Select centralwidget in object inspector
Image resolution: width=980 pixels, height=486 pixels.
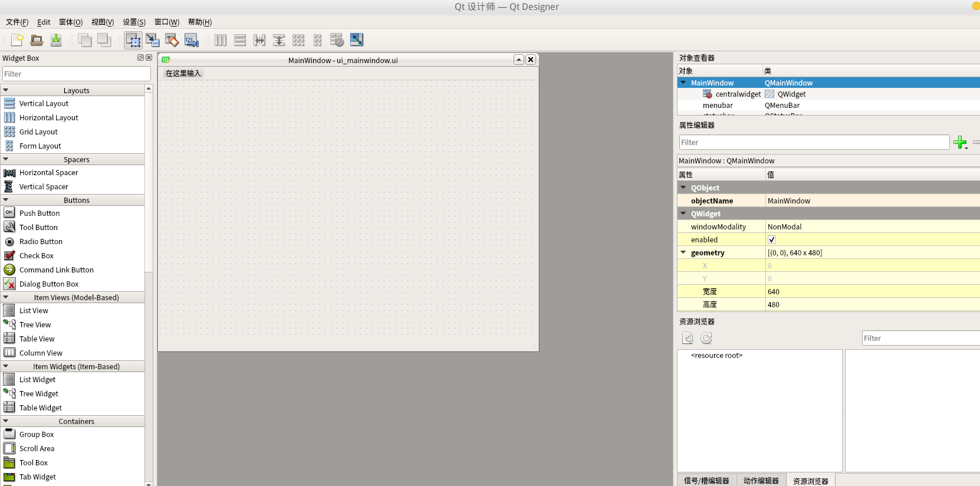[738, 94]
